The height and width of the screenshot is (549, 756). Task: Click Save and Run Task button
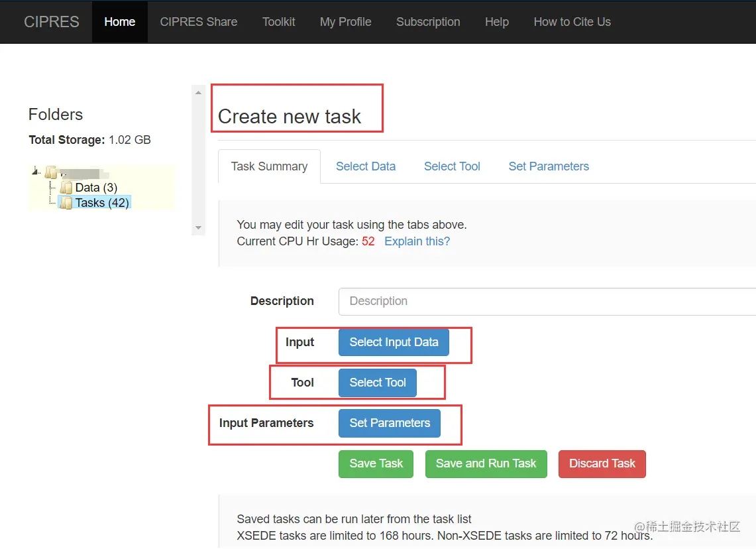click(x=486, y=463)
